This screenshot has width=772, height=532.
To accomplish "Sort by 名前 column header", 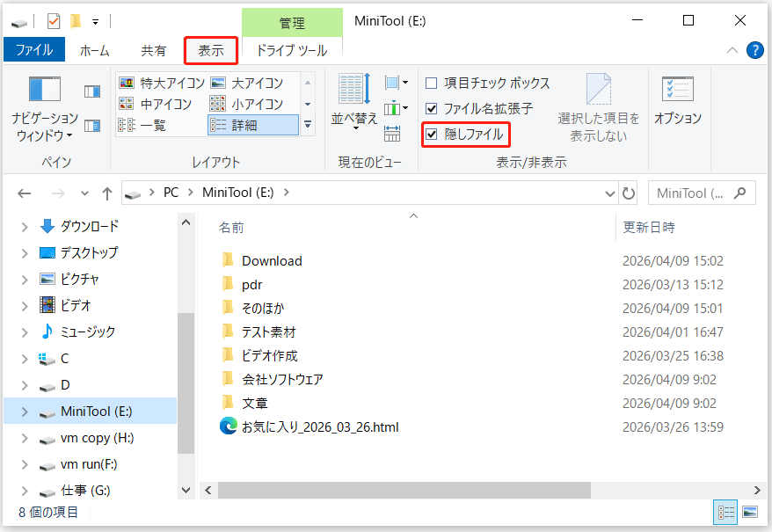I will (231, 228).
